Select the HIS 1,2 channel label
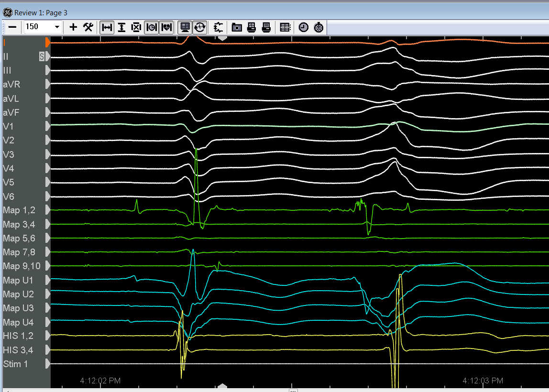 coord(18,336)
